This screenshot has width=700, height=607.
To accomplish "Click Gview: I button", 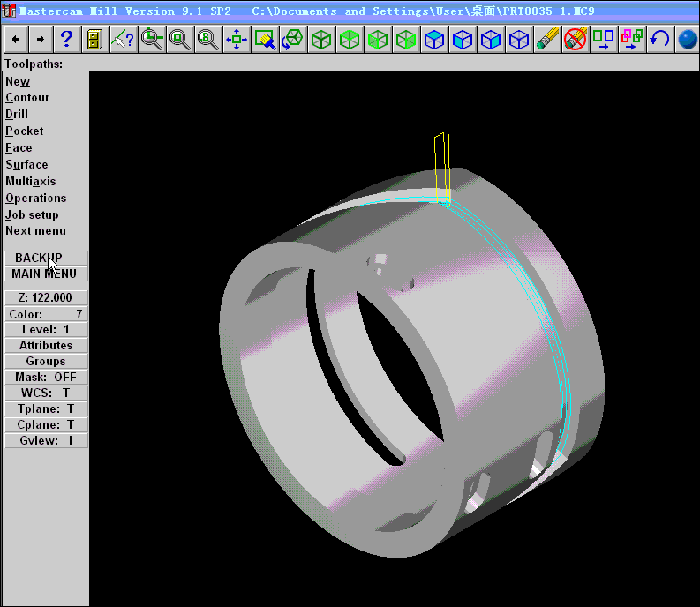I will [x=46, y=440].
